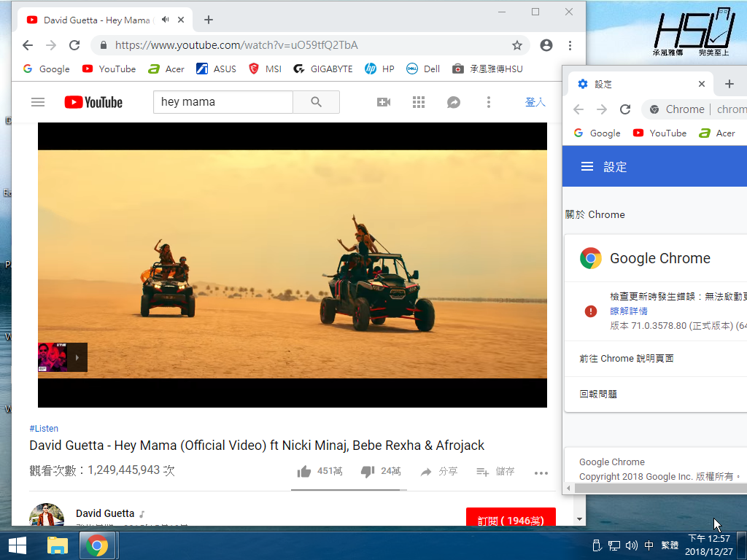Image resolution: width=747 pixels, height=560 pixels.
Task: Open YouTube hamburger guide menu
Action: (x=38, y=102)
